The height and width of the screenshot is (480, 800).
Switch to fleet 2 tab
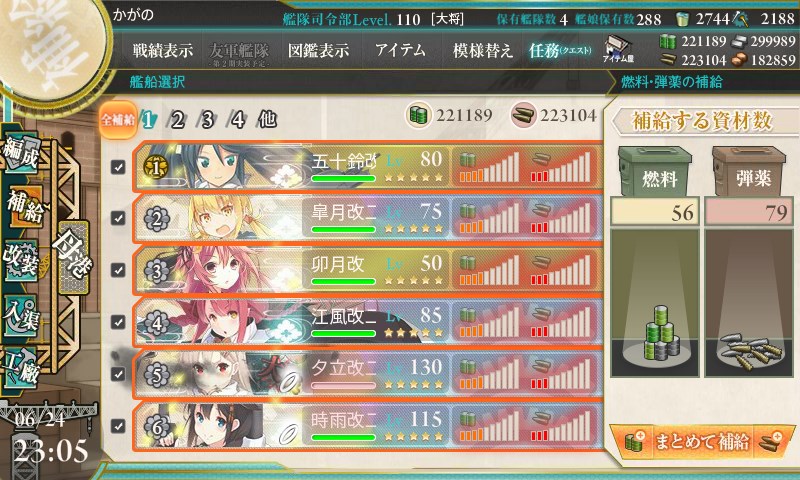tap(177, 120)
